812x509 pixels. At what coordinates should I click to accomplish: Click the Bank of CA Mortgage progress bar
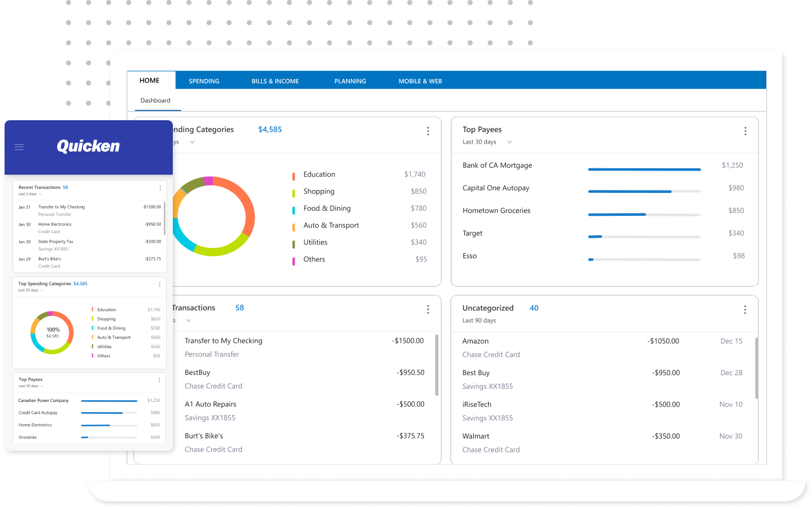[644, 169]
